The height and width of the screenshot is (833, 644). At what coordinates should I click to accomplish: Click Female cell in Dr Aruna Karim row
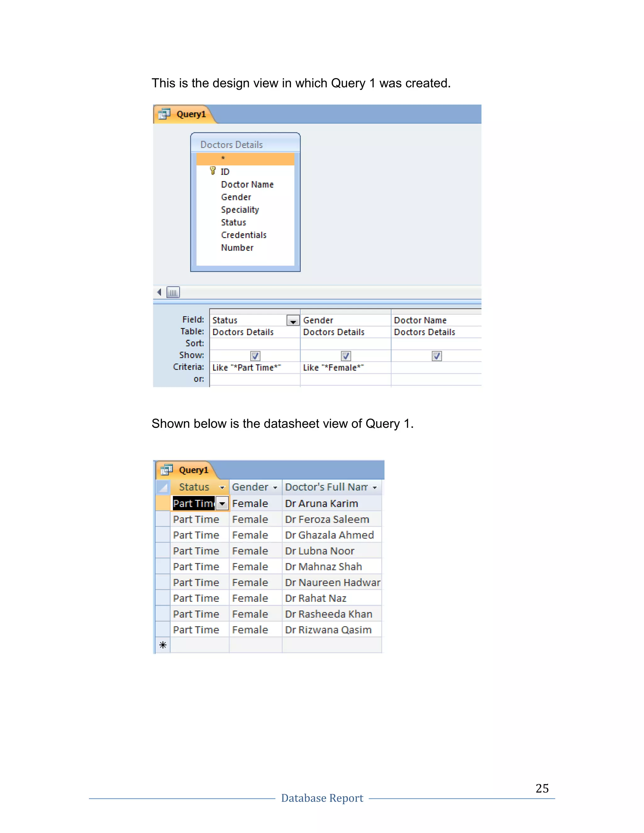(x=256, y=504)
